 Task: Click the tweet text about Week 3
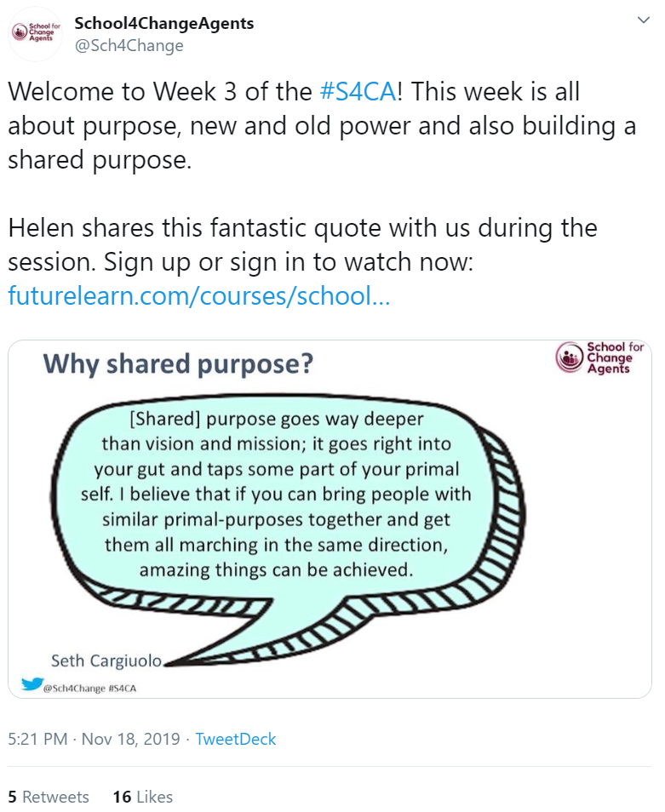click(321, 126)
